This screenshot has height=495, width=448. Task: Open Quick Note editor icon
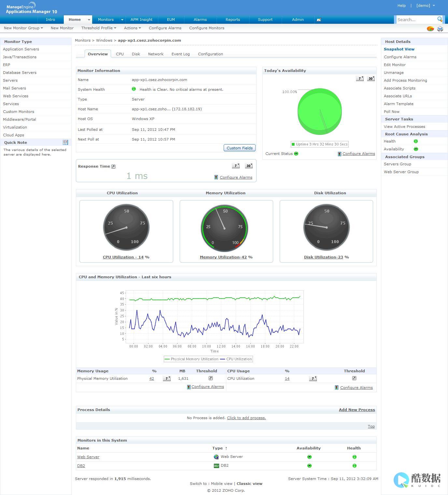point(65,142)
